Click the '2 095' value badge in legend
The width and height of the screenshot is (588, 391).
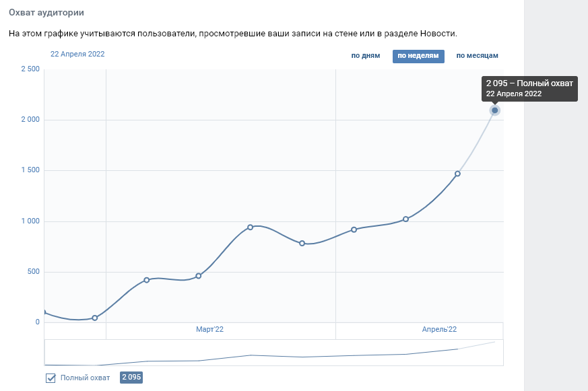131,378
